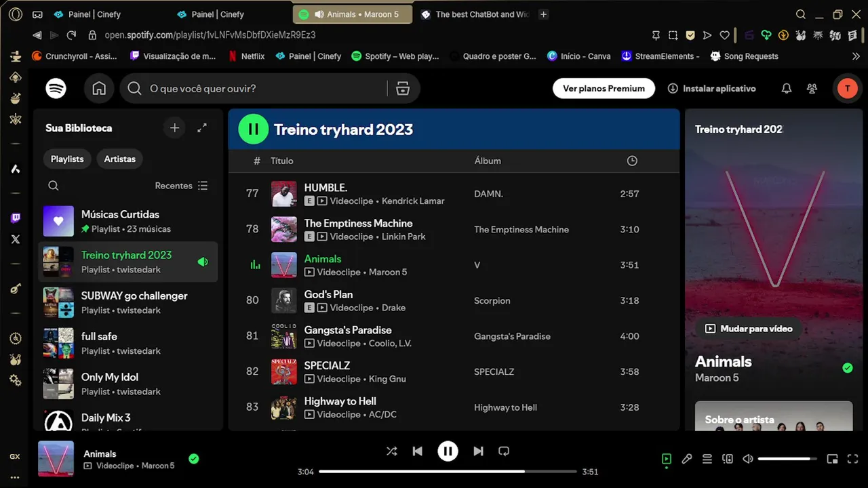Show more bookmarks chevron

856,56
